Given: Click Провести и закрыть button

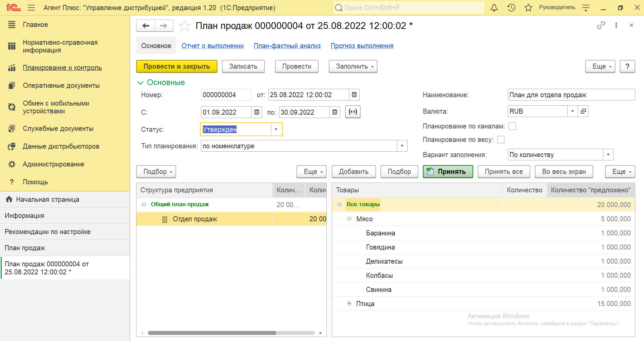Looking at the screenshot, I should pyautogui.click(x=176, y=66).
